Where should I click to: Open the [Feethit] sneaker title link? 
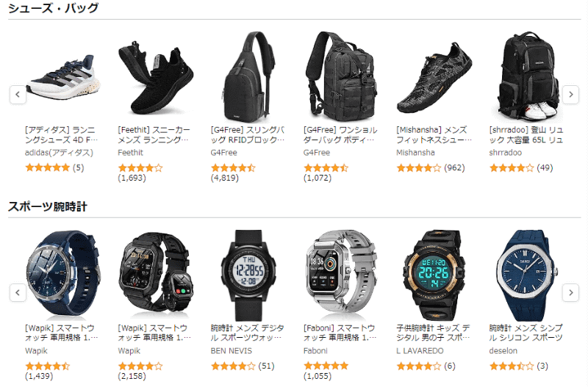154,135
